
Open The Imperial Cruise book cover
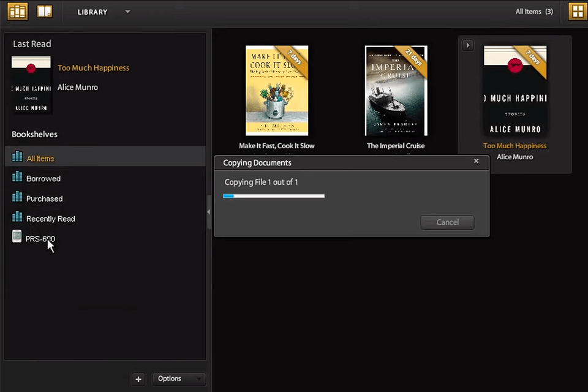pos(396,91)
